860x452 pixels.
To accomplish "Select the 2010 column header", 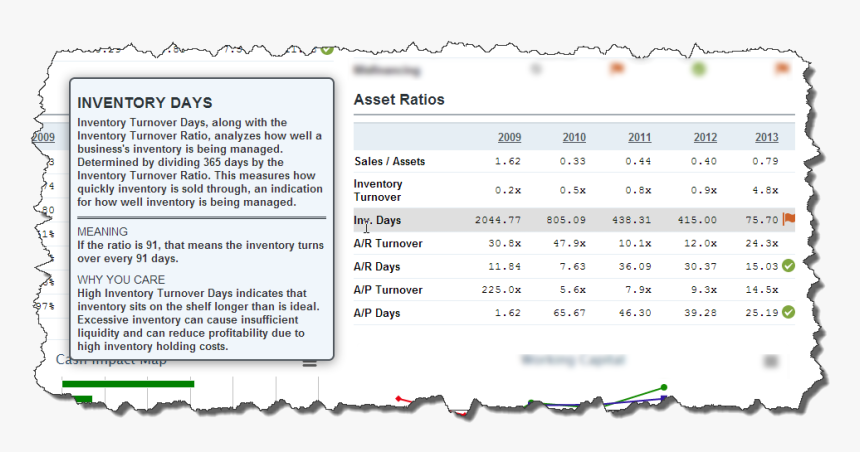I will pyautogui.click(x=574, y=137).
